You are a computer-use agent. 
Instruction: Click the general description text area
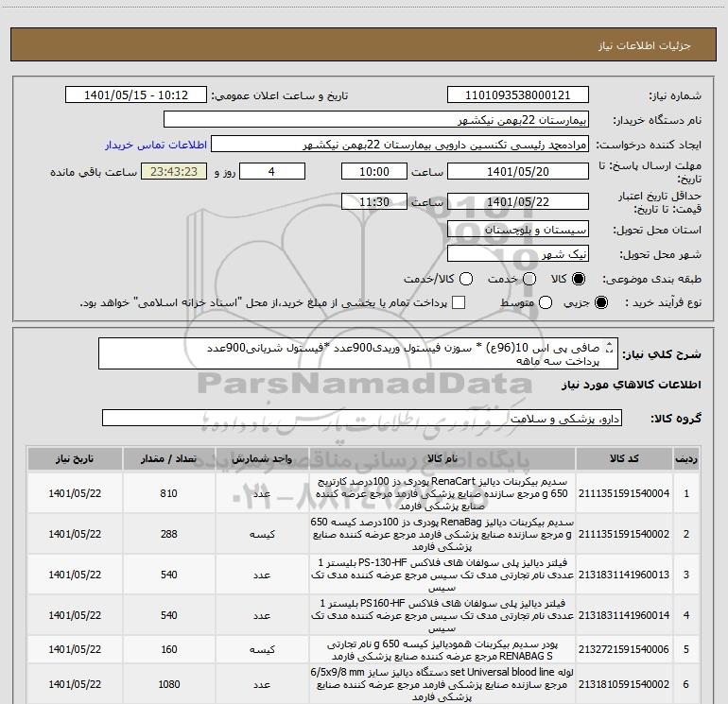pyautogui.click(x=358, y=353)
